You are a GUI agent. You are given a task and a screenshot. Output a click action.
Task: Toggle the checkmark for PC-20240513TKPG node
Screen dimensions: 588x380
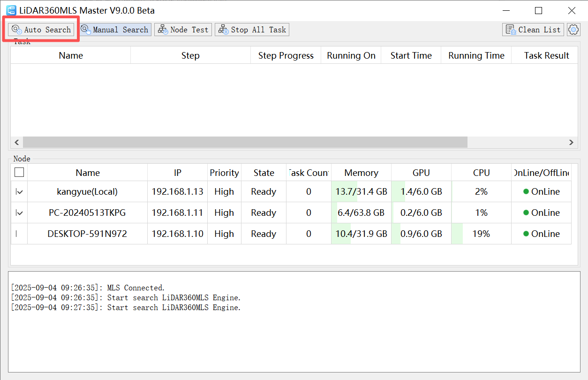point(19,213)
